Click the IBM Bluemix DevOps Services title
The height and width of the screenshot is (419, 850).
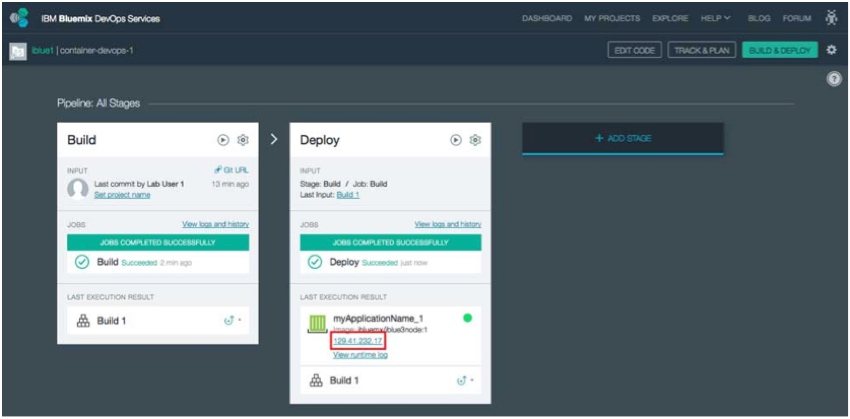tap(101, 18)
